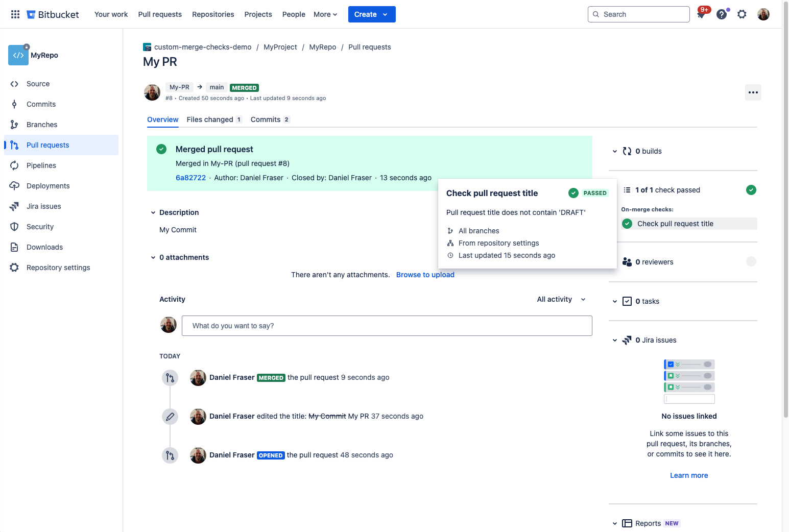Click the Deployments cloud icon in sidebar
Screen dimensions: 789x532
pos(14,186)
